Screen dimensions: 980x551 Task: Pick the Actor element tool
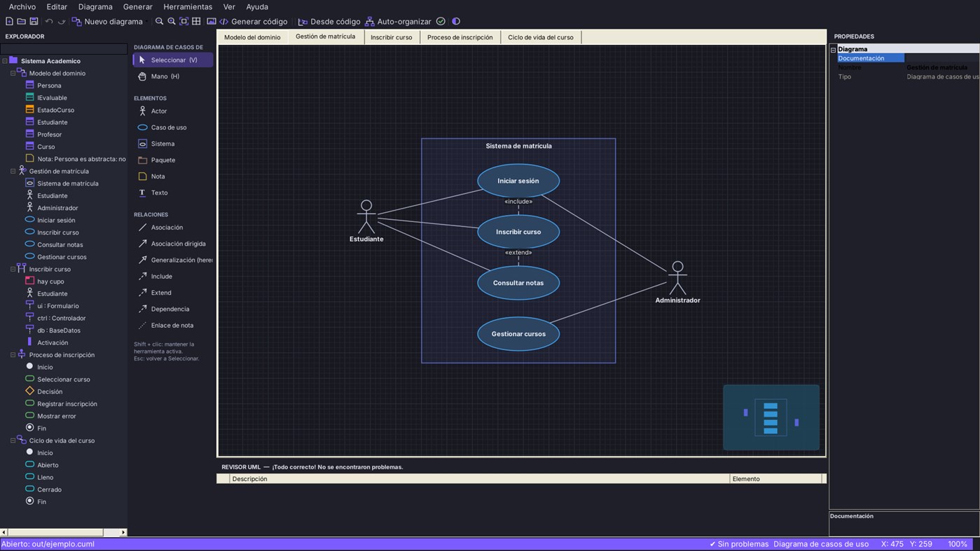pos(172,111)
